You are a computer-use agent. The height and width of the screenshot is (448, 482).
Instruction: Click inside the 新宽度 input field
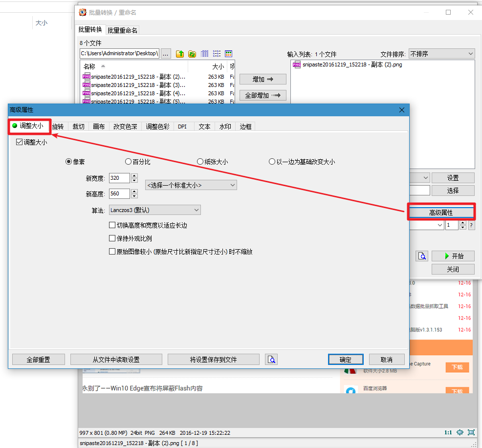(x=120, y=178)
